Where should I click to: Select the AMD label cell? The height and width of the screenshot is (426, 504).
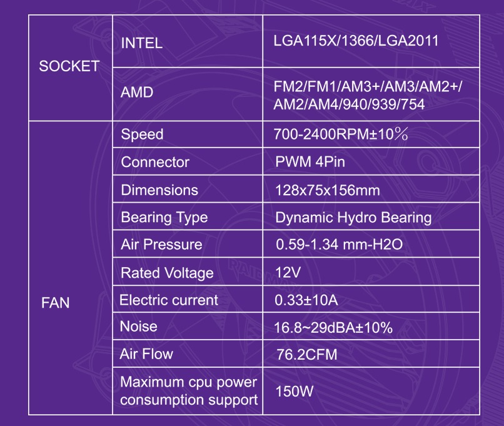click(188, 94)
